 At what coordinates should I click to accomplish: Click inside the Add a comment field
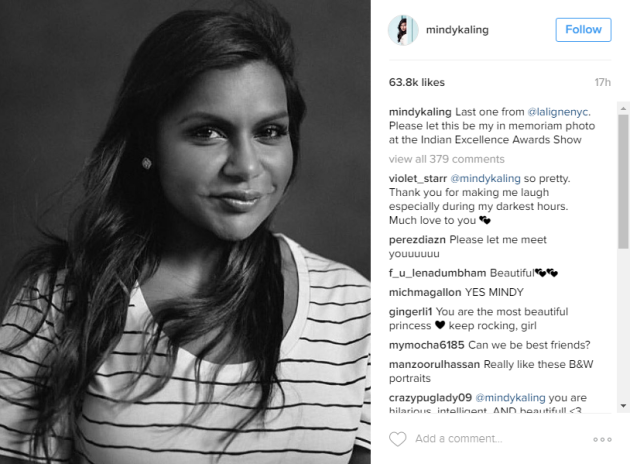coord(500,439)
